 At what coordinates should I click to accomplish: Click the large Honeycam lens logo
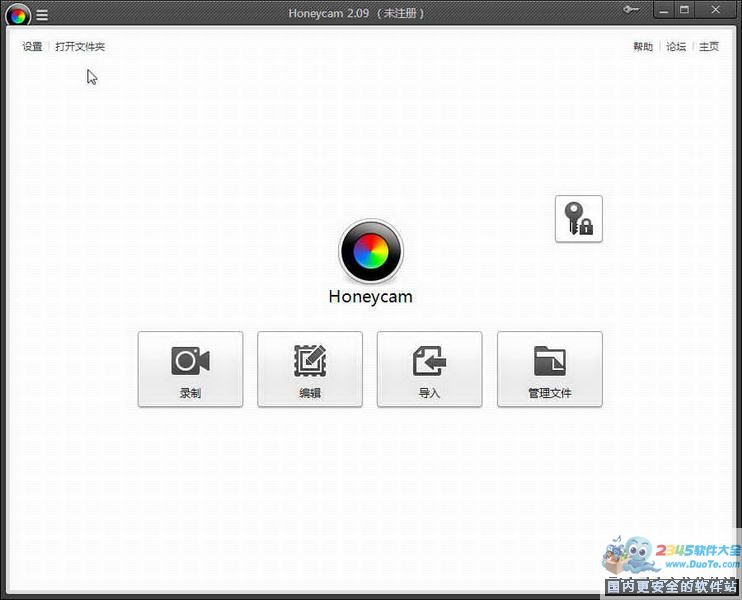pyautogui.click(x=371, y=251)
